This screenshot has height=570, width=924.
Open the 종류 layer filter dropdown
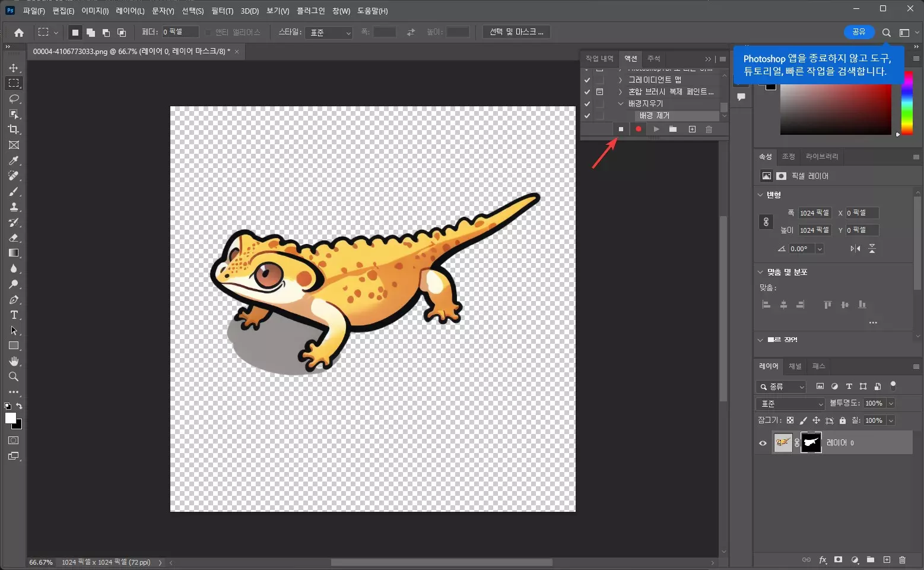[x=781, y=387]
